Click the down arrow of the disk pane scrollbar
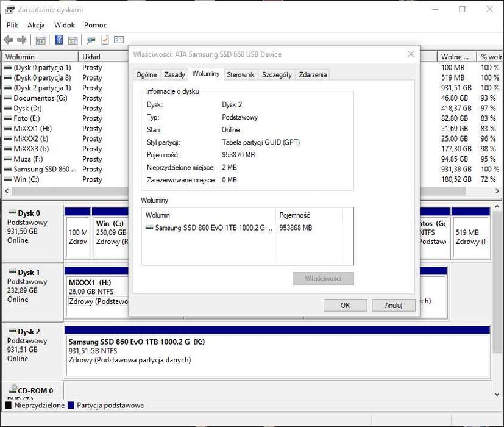 tap(497, 394)
